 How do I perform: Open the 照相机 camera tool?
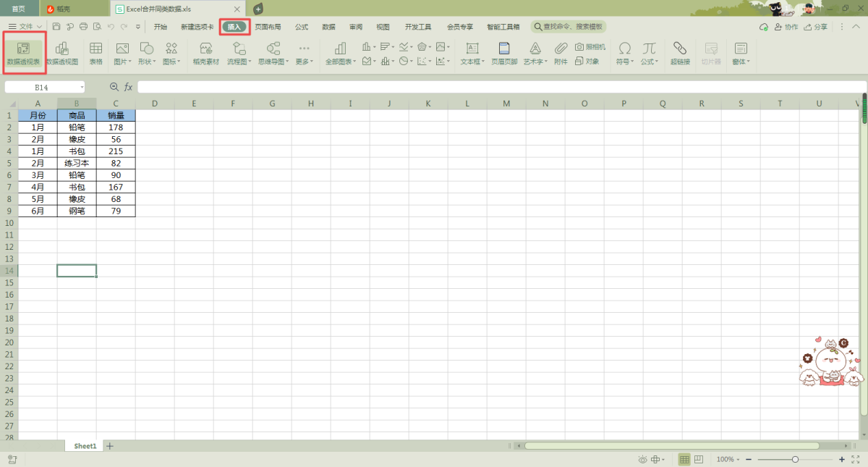590,46
